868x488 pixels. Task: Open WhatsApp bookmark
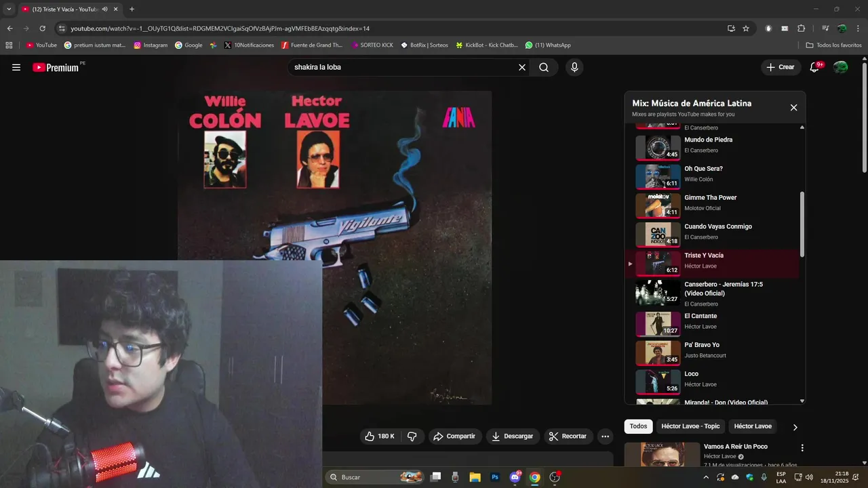548,45
